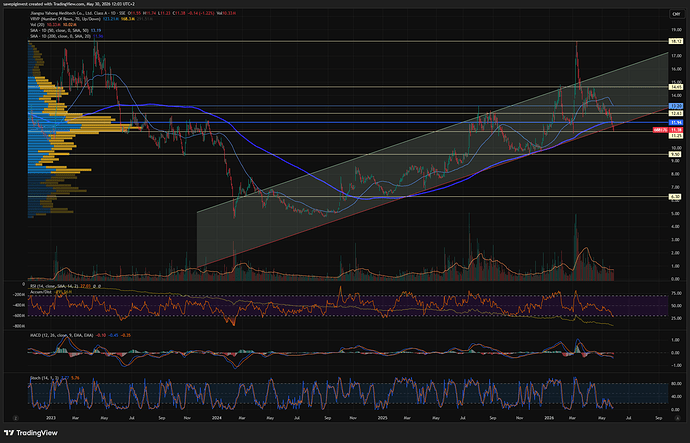
Task: Click the CNY currency button
Action: tap(676, 14)
